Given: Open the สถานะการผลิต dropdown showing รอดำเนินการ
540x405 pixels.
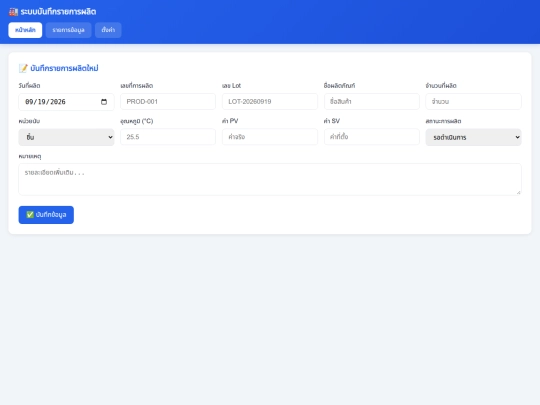Looking at the screenshot, I should [474, 137].
